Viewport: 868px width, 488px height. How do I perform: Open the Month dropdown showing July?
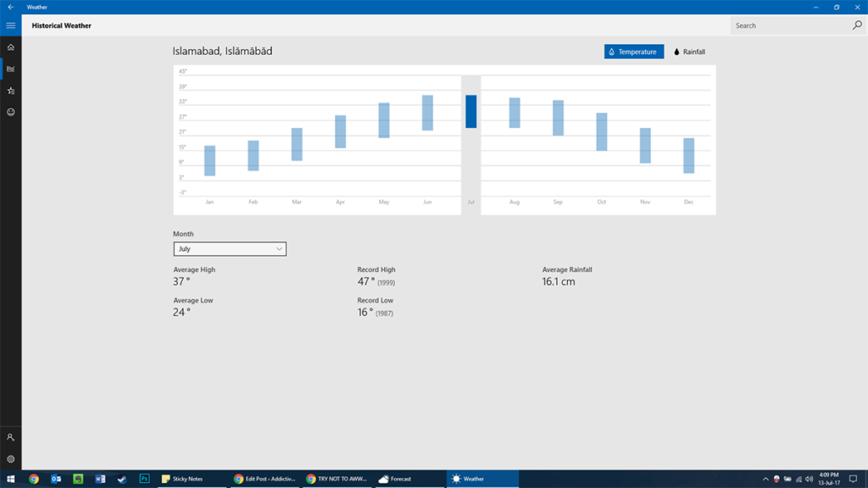229,248
